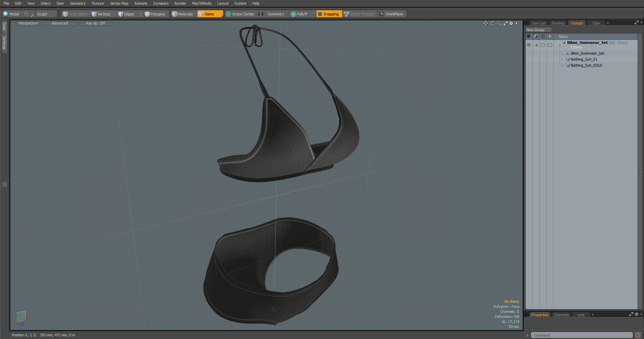Toggle the Snapping button
This screenshot has width=644, height=339.
[329, 14]
